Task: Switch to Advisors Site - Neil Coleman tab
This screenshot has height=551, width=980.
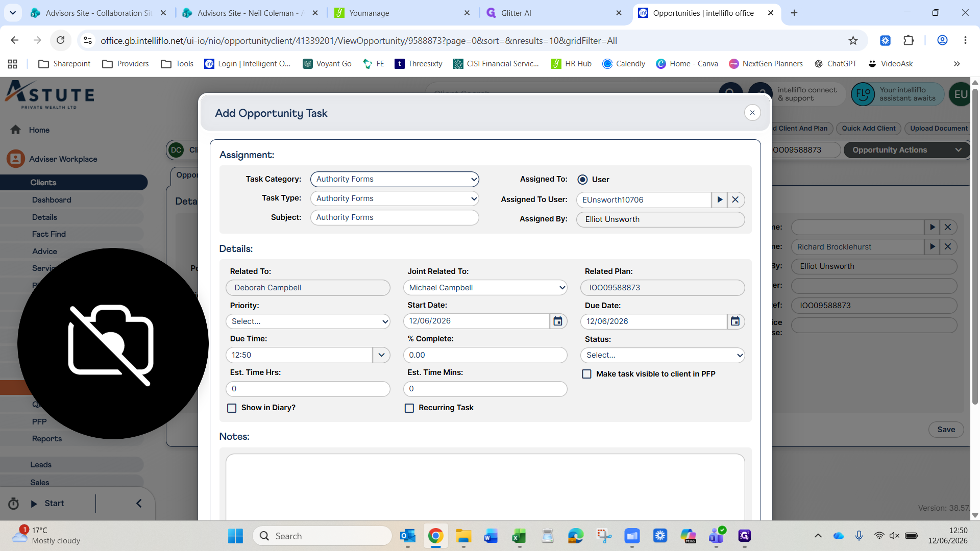Action: point(250,13)
